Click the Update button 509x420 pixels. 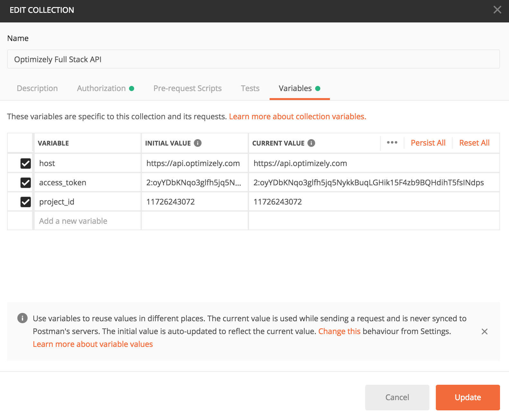(x=468, y=398)
